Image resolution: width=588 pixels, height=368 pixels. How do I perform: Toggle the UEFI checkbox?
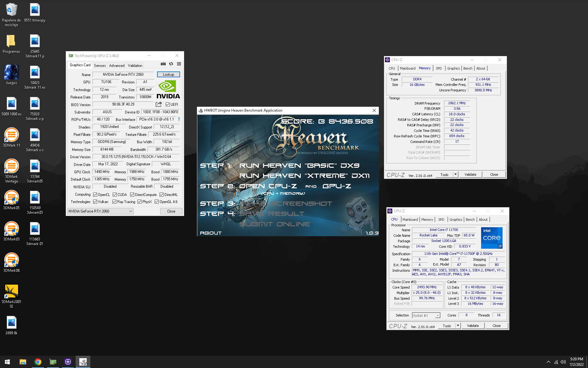[168, 104]
